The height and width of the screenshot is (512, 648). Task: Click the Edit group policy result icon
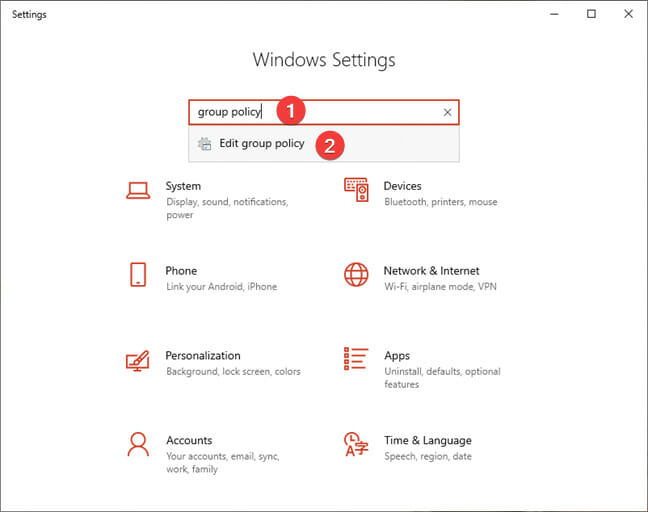(x=204, y=144)
